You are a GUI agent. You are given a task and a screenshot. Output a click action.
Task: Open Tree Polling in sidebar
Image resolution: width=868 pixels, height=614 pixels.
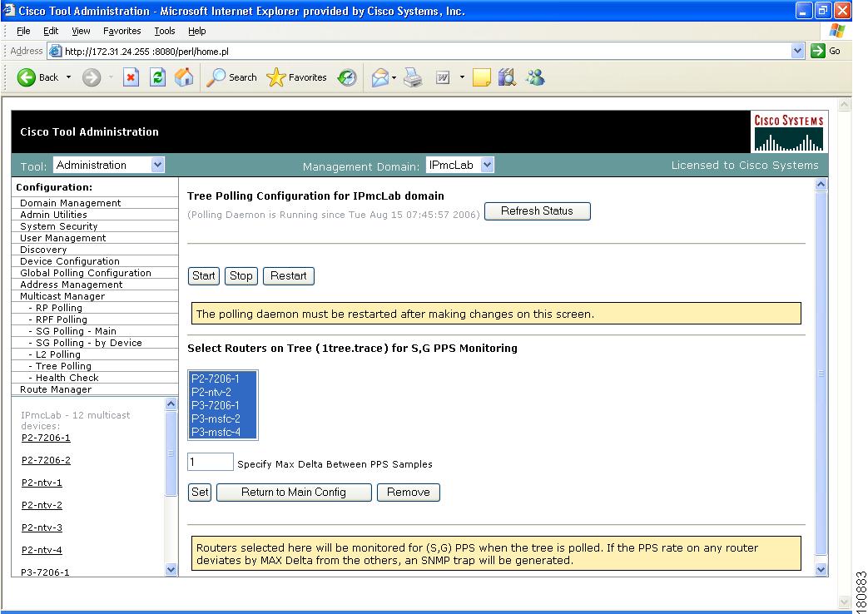pyautogui.click(x=63, y=365)
